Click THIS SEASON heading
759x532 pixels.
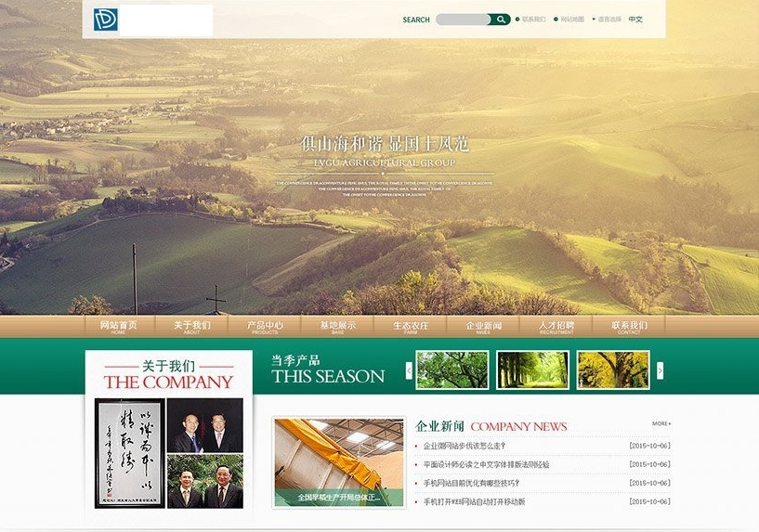tap(328, 376)
